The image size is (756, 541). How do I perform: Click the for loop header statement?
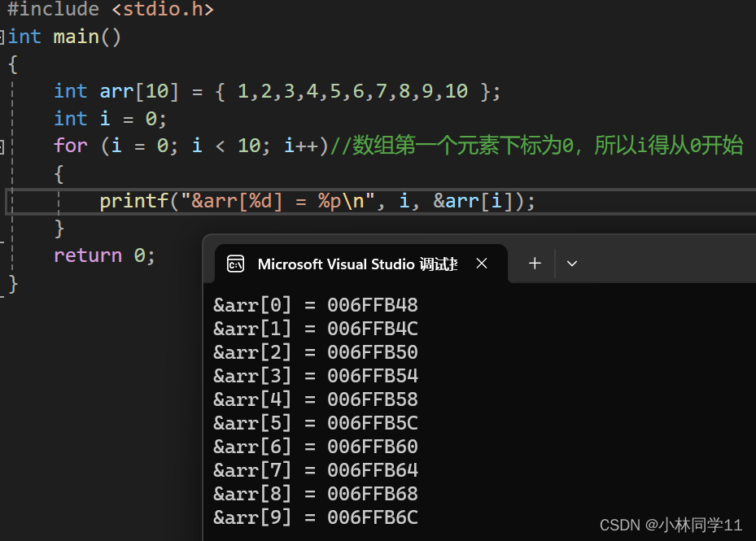(191, 146)
